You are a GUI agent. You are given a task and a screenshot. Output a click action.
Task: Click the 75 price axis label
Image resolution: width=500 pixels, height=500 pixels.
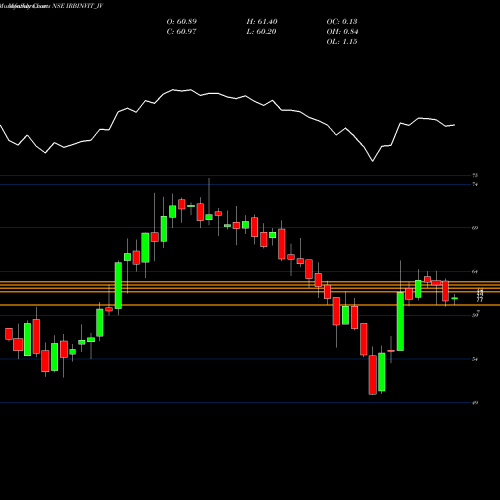click(475, 175)
